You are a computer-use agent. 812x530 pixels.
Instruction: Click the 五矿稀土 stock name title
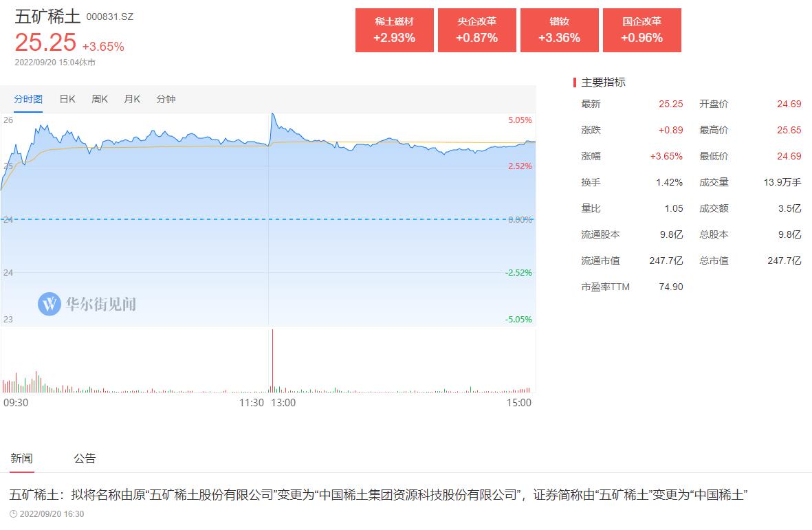click(47, 16)
